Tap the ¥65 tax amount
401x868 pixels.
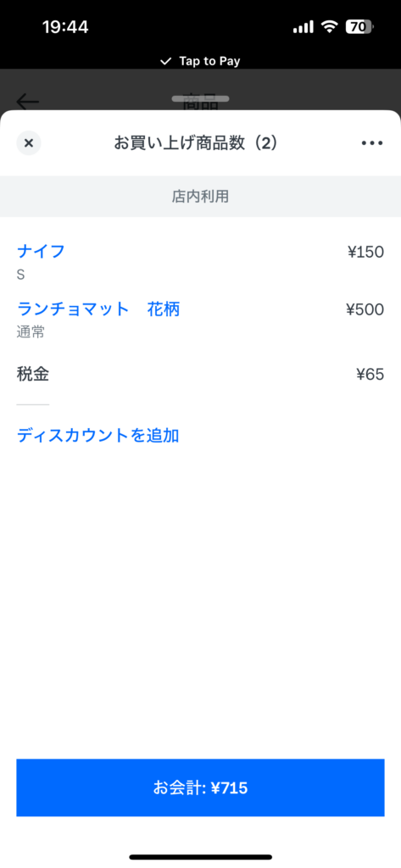tap(370, 375)
